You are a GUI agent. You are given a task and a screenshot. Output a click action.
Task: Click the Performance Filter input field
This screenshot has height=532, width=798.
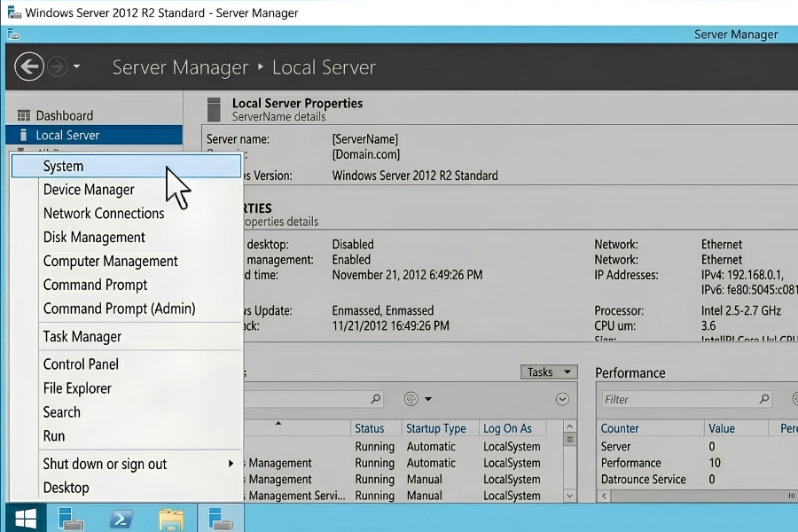point(686,400)
